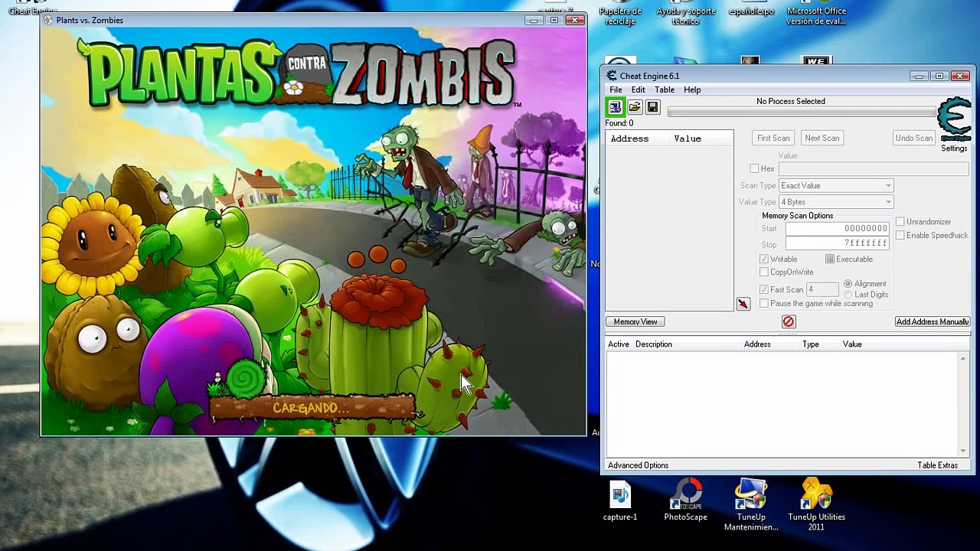Select the TuneUp Mantenimiento desktop icon
This screenshot has width=980, height=551.
click(x=751, y=505)
